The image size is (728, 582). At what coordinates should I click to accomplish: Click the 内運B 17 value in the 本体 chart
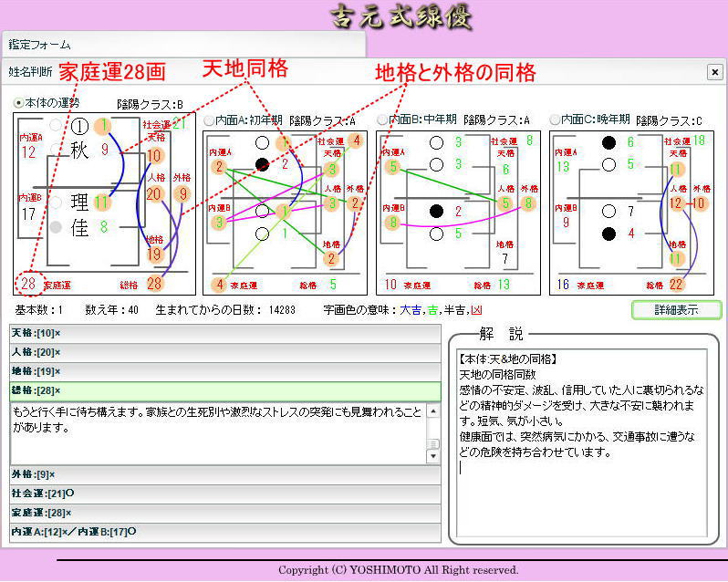point(28,213)
